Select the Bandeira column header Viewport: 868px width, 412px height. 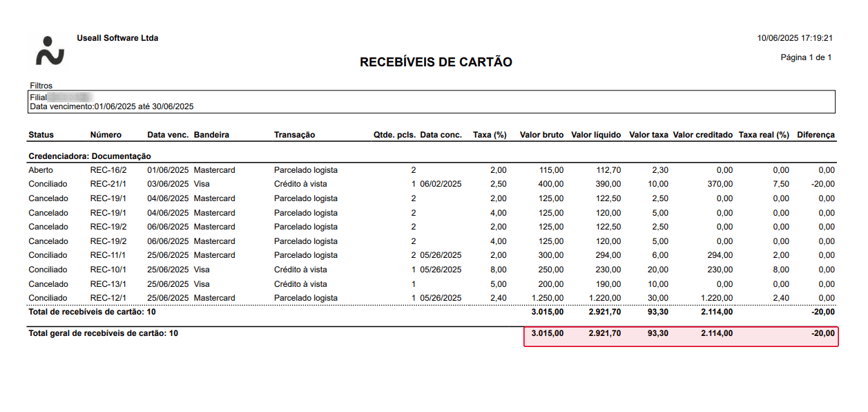pyautogui.click(x=211, y=135)
